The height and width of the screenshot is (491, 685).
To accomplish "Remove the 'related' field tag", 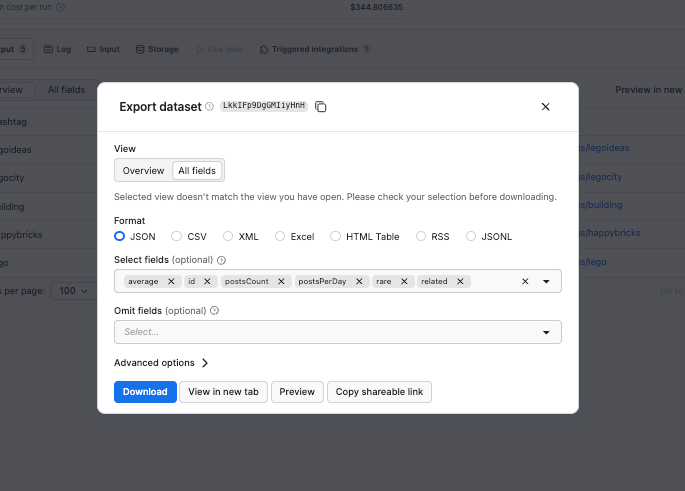I will pyautogui.click(x=460, y=281).
